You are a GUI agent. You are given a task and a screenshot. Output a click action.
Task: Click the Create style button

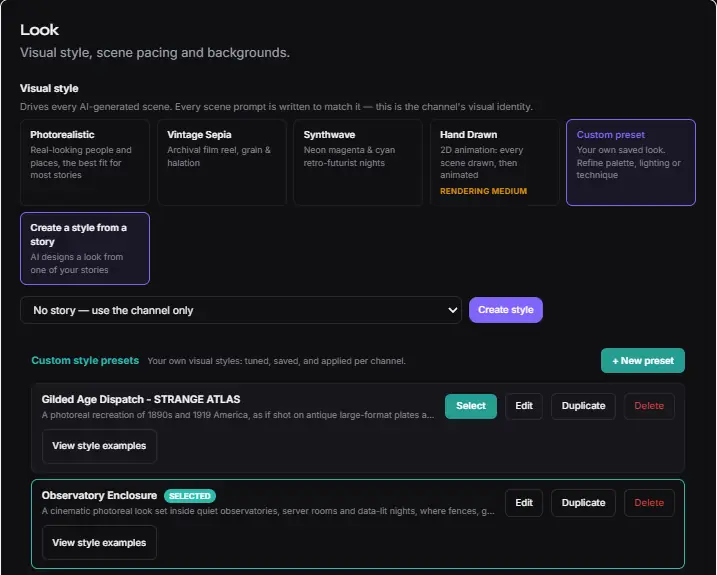506,310
